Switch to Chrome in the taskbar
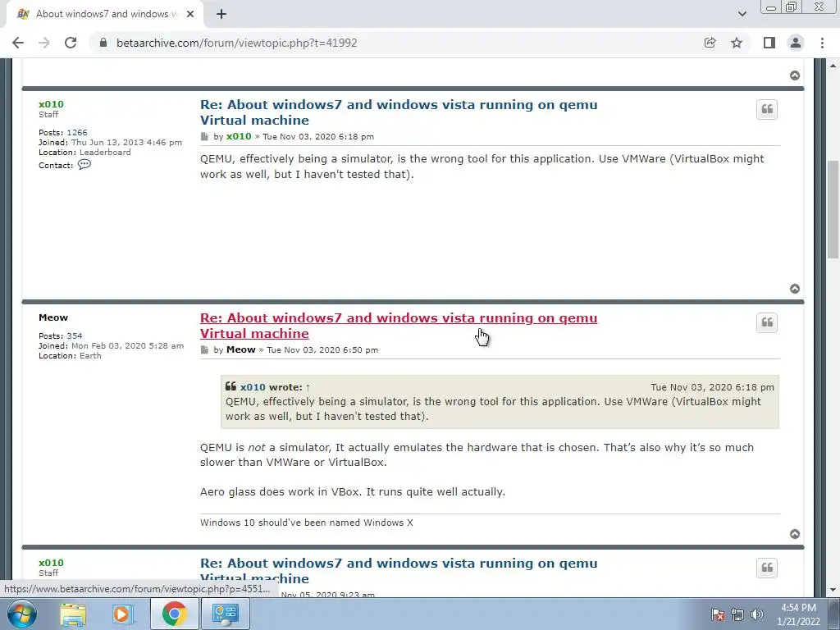The image size is (840, 630). pyautogui.click(x=174, y=614)
